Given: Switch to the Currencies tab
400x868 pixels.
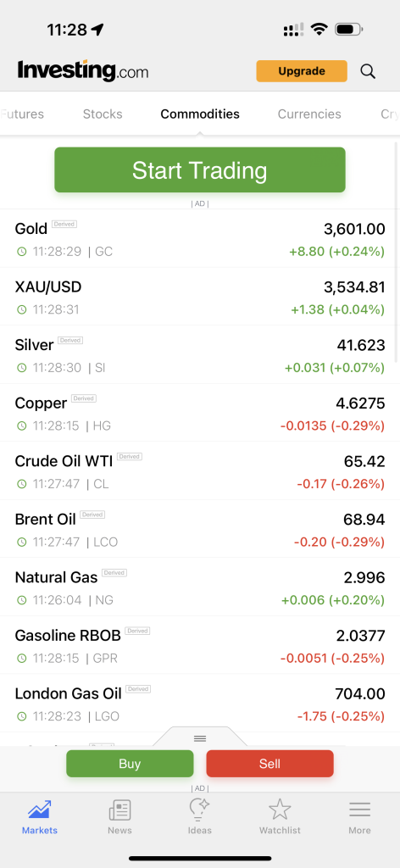Looking at the screenshot, I should coord(309,114).
